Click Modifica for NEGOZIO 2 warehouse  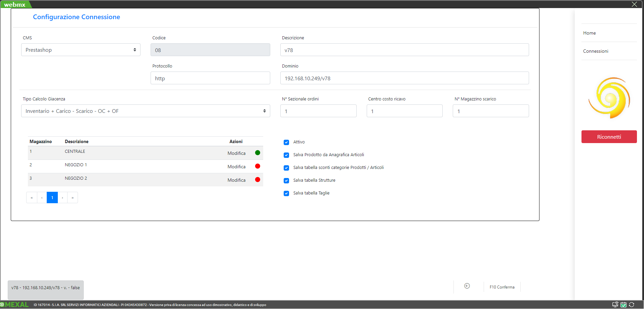click(236, 180)
